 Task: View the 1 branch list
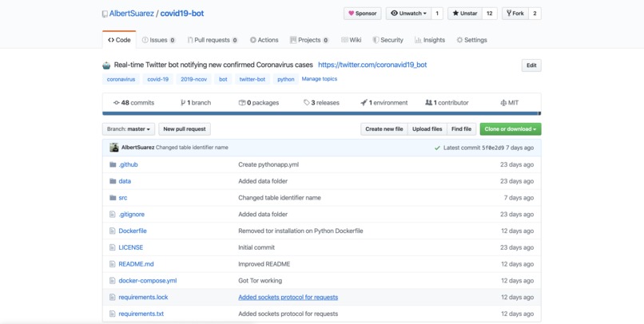coord(196,102)
